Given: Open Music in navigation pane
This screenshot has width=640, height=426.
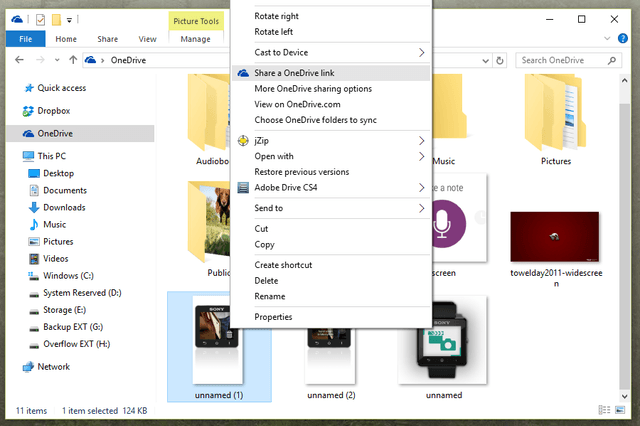Looking at the screenshot, I should coord(54,224).
